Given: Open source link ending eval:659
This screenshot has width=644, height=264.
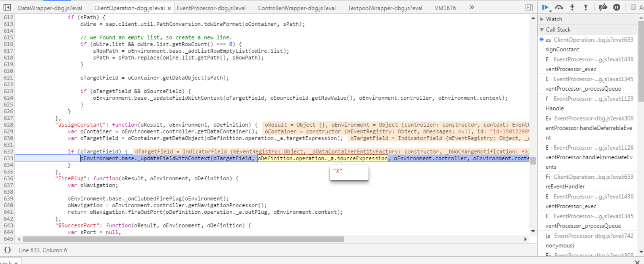Looking at the screenshot, I should point(594,177).
